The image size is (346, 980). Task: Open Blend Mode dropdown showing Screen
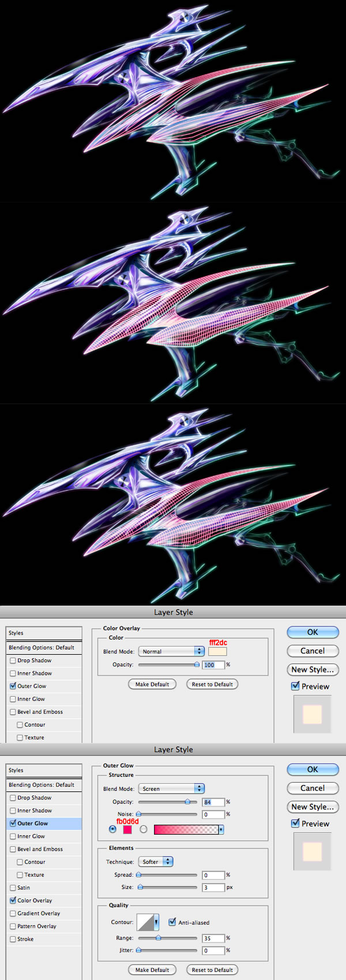(171, 788)
